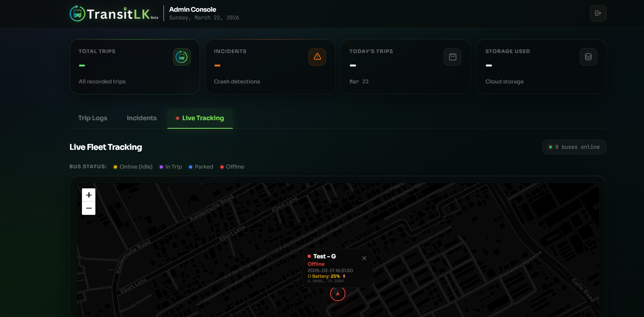This screenshot has height=317, width=644.
Task: Click the Incidents warning triangle icon
Action: tap(317, 57)
